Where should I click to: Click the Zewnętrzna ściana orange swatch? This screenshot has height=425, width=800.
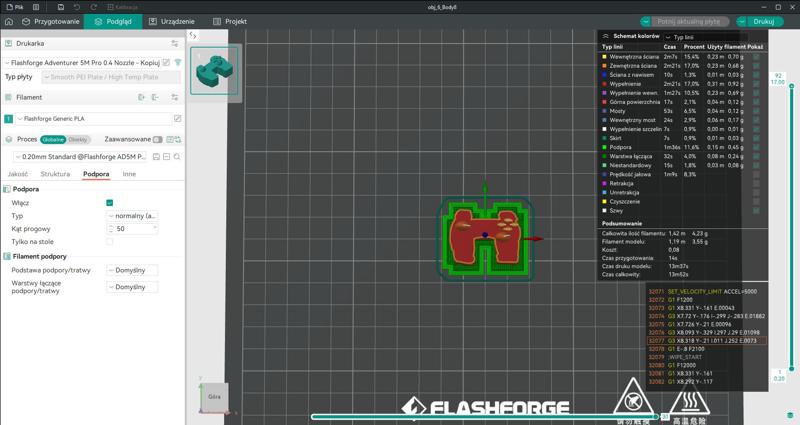[605, 66]
